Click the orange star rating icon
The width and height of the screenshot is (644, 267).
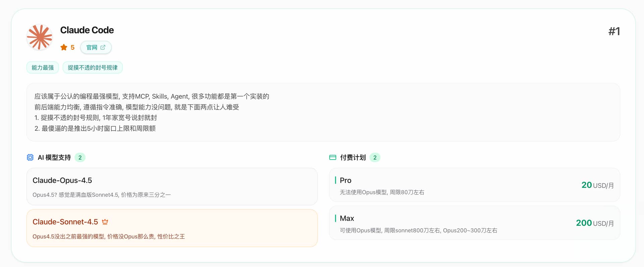pos(64,47)
